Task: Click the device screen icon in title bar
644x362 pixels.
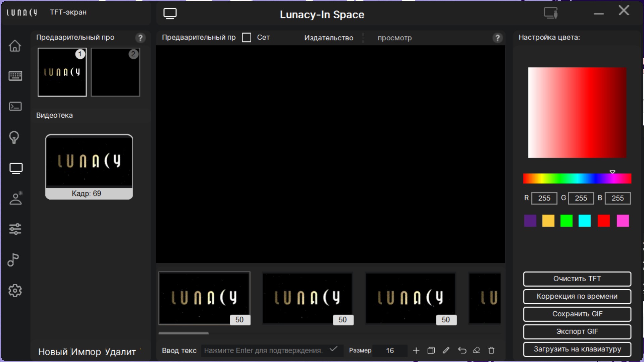Action: point(551,13)
